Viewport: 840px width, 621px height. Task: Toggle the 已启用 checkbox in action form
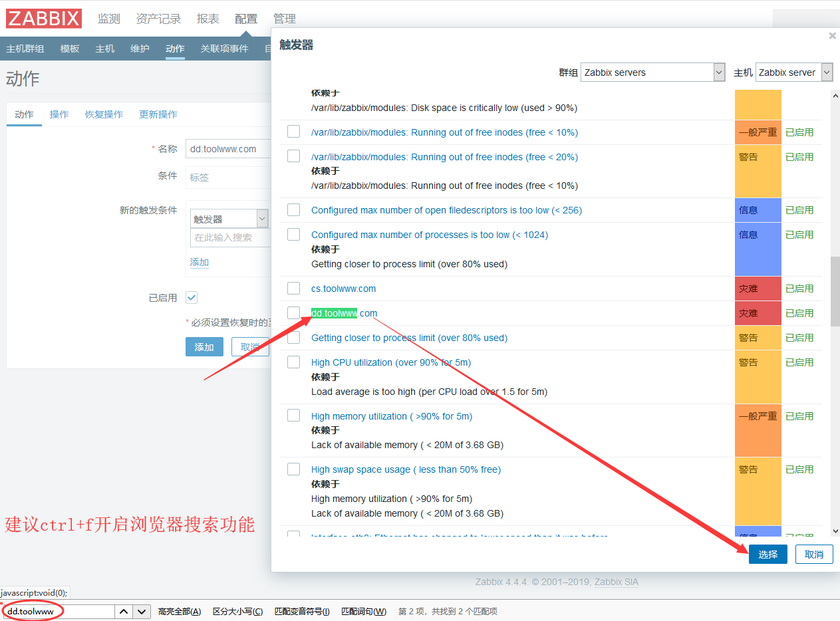pos(192,298)
